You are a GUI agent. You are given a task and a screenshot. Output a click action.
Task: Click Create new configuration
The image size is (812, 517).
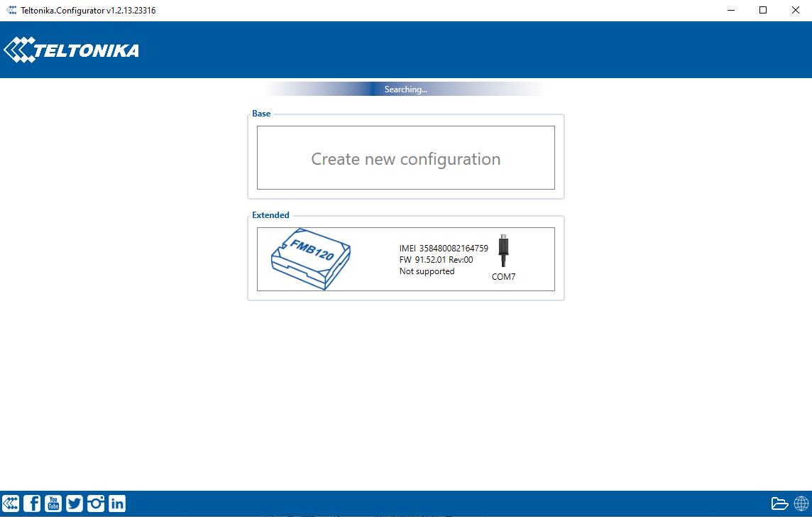(x=405, y=158)
